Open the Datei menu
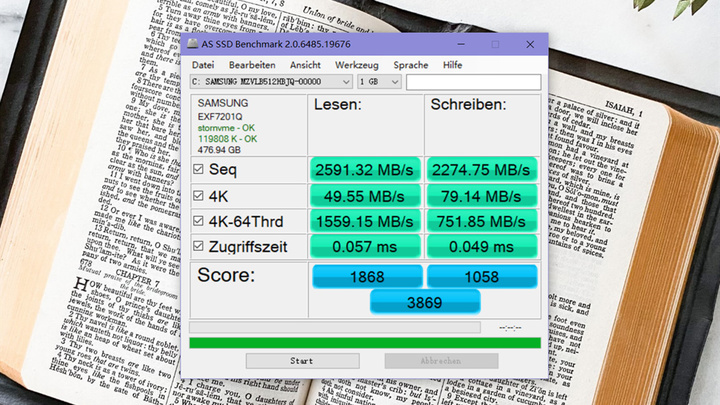720x405 pixels. tap(203, 64)
